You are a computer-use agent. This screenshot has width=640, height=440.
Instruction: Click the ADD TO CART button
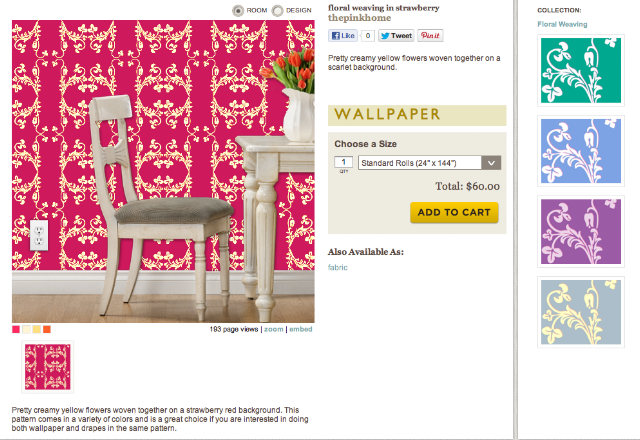(x=454, y=212)
